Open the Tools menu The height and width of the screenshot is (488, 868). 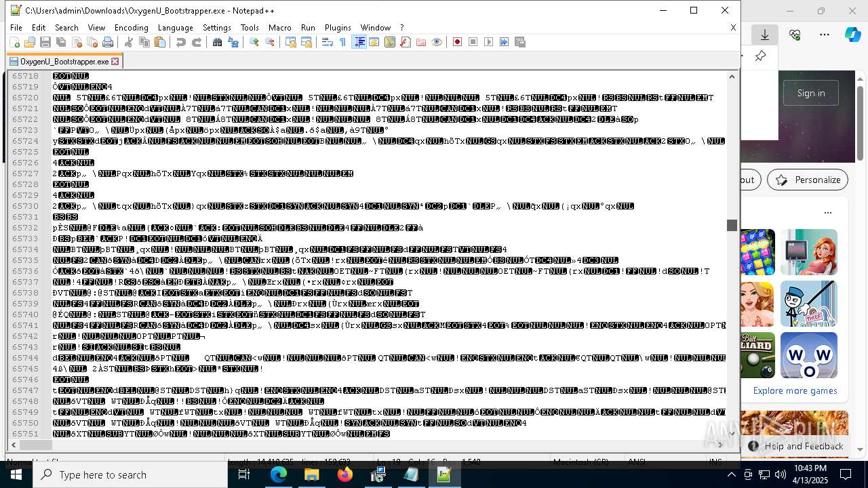pyautogui.click(x=250, y=28)
